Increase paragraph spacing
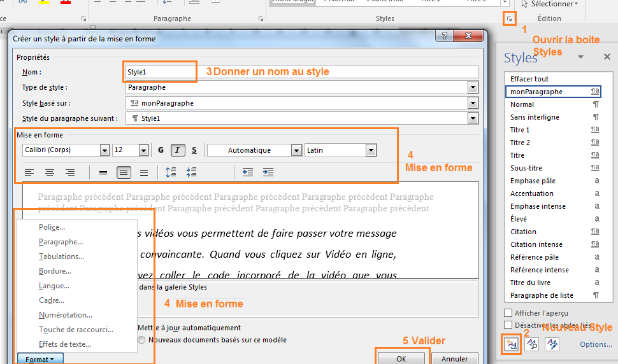618x364 pixels. click(171, 172)
